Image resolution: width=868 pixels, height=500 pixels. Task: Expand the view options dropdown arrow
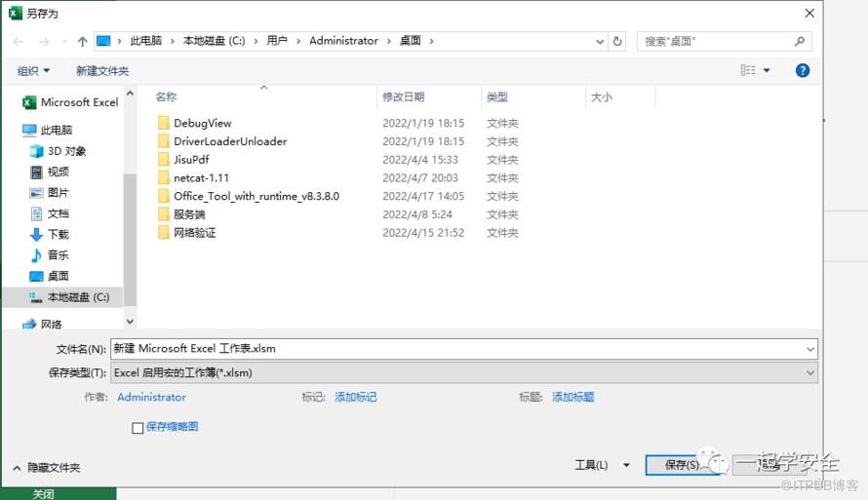tap(767, 70)
